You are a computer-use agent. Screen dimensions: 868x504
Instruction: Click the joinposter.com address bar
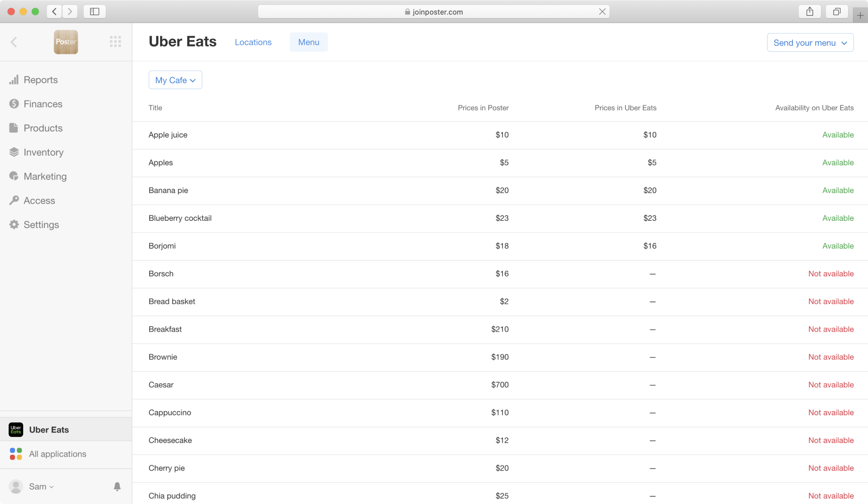point(434,12)
